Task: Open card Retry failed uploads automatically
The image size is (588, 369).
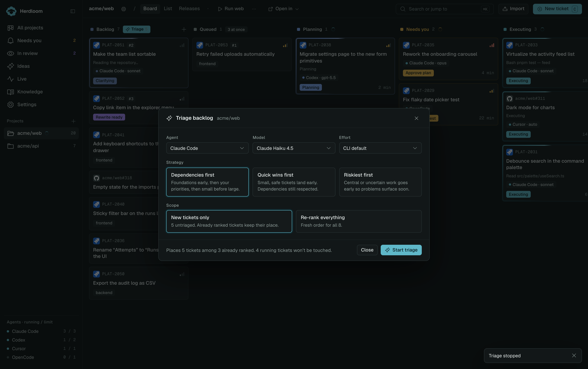Action: (242, 54)
